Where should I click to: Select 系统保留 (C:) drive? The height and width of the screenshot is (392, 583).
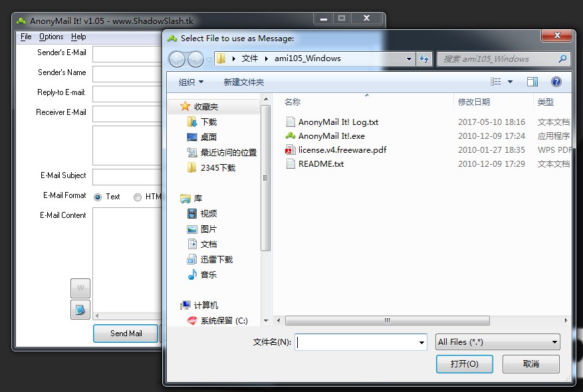[217, 320]
